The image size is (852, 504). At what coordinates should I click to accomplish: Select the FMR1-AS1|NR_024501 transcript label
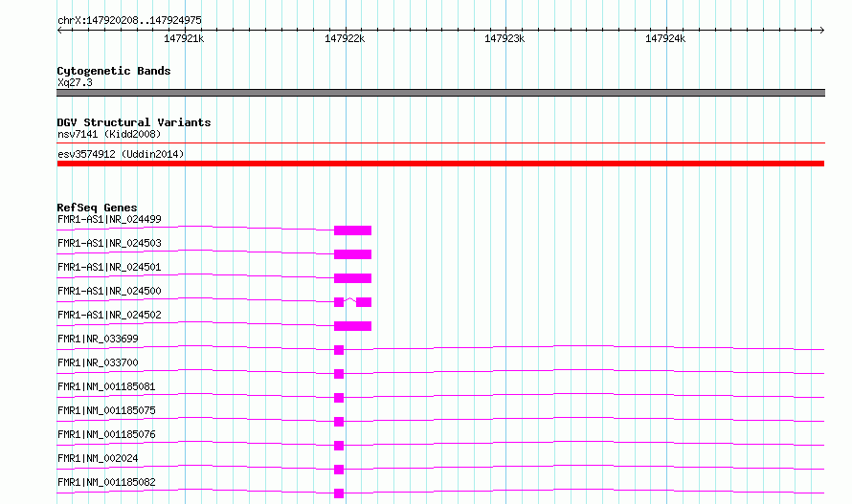pos(109,267)
